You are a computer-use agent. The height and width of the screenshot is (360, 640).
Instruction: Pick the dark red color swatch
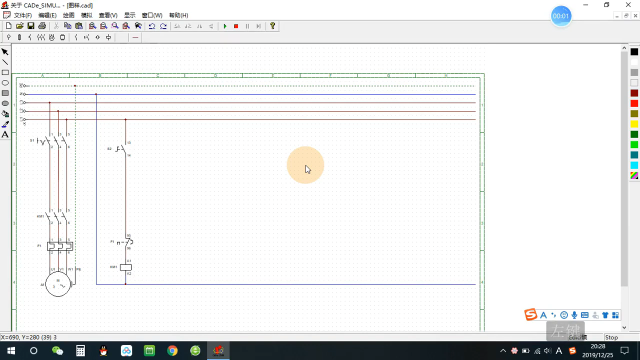634,93
